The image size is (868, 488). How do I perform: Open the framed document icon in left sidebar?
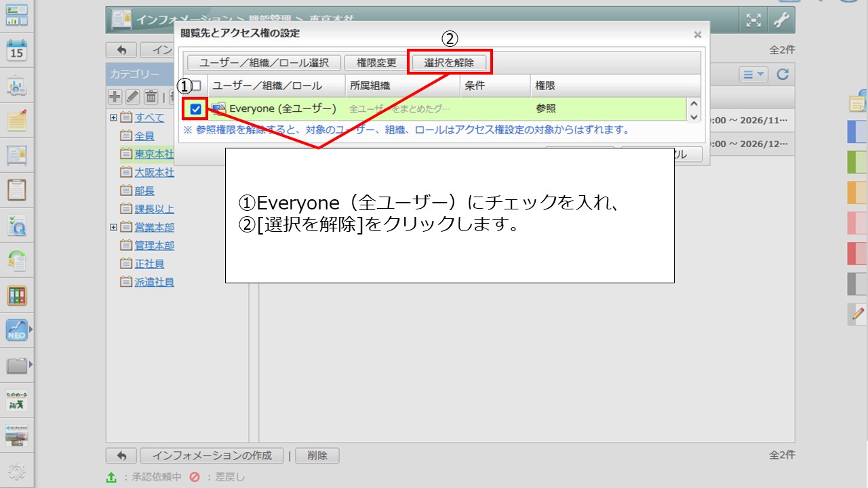coord(16,155)
